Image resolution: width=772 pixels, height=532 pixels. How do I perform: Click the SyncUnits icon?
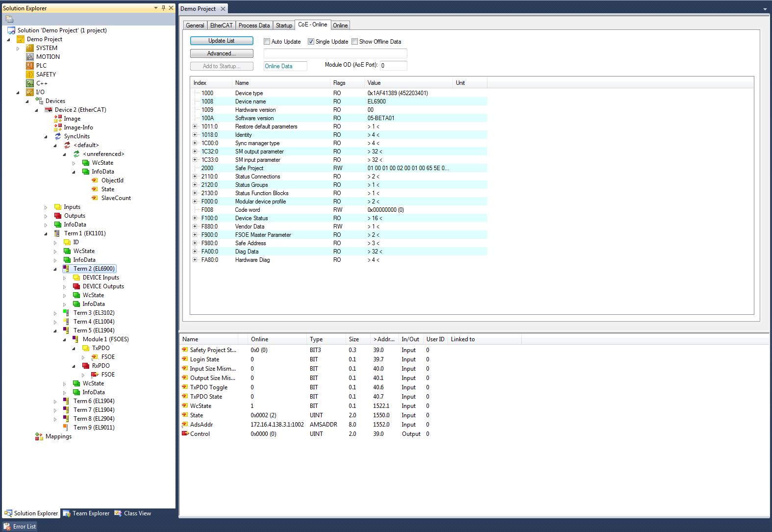[58, 136]
